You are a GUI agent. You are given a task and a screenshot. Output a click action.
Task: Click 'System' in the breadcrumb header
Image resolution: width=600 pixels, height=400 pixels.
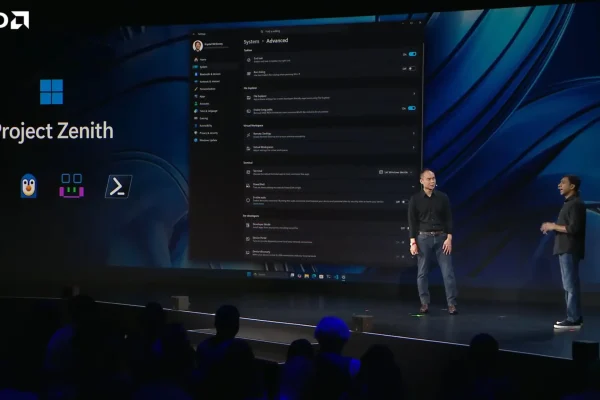pyautogui.click(x=251, y=41)
